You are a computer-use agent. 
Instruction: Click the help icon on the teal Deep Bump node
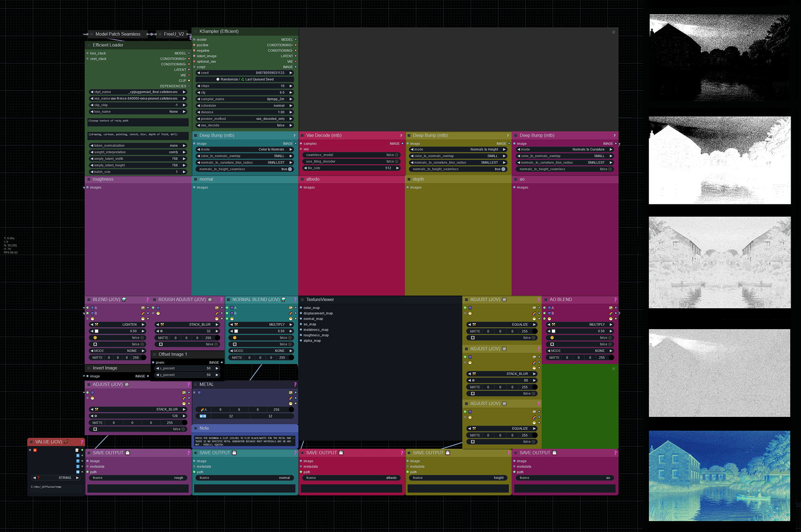tap(295, 136)
